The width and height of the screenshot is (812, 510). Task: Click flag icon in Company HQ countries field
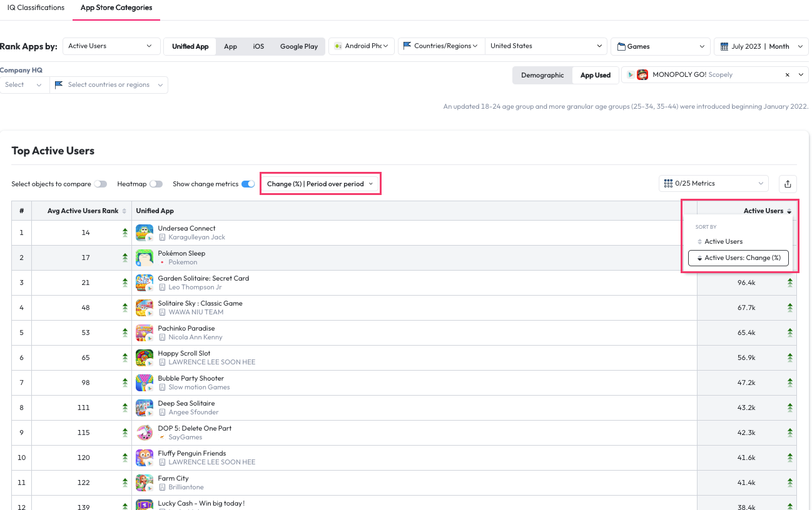pos(59,85)
